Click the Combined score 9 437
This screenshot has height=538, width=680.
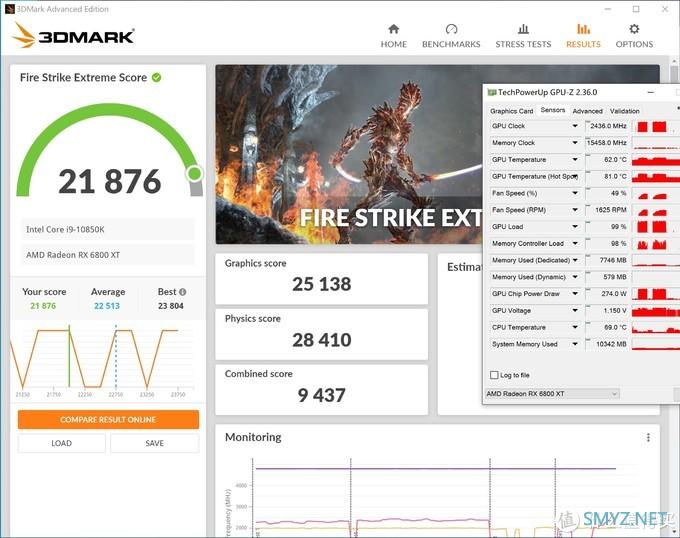click(x=321, y=395)
